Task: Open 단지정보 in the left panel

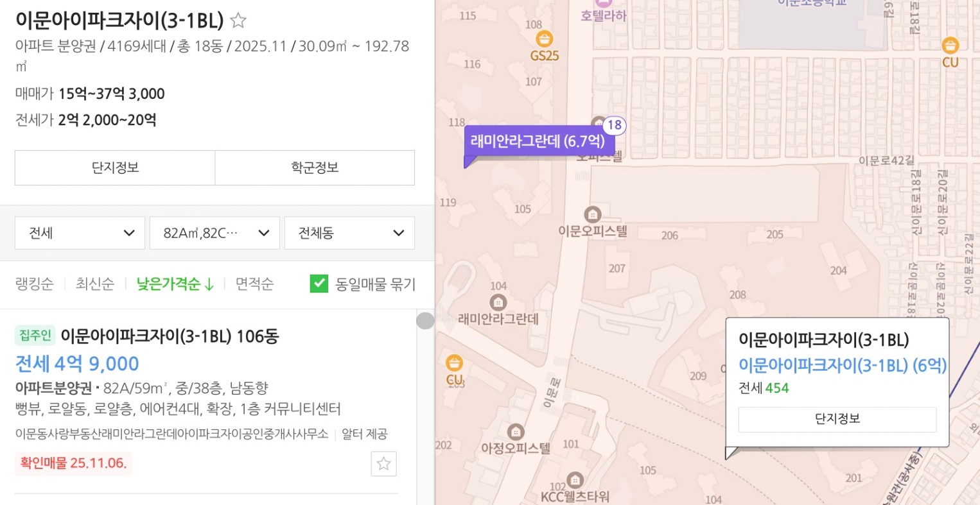Action: [x=115, y=167]
